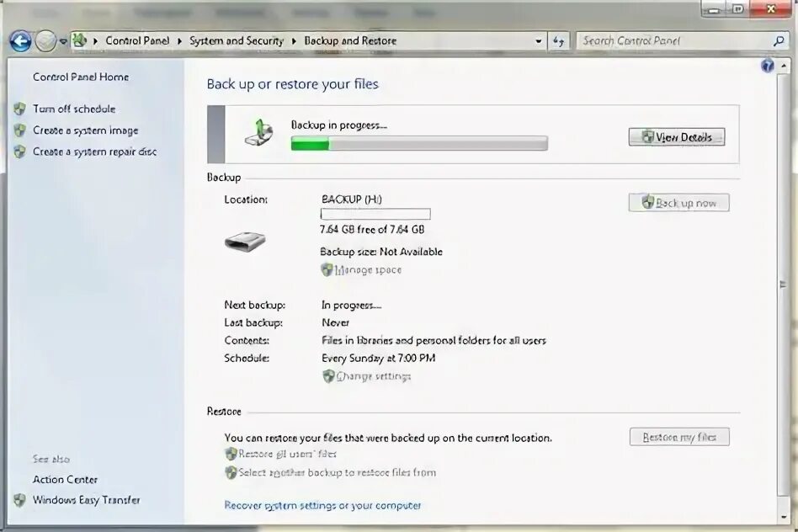Image resolution: width=798 pixels, height=532 pixels.
Task: Select System and Security in the breadcrumb
Action: 237,40
